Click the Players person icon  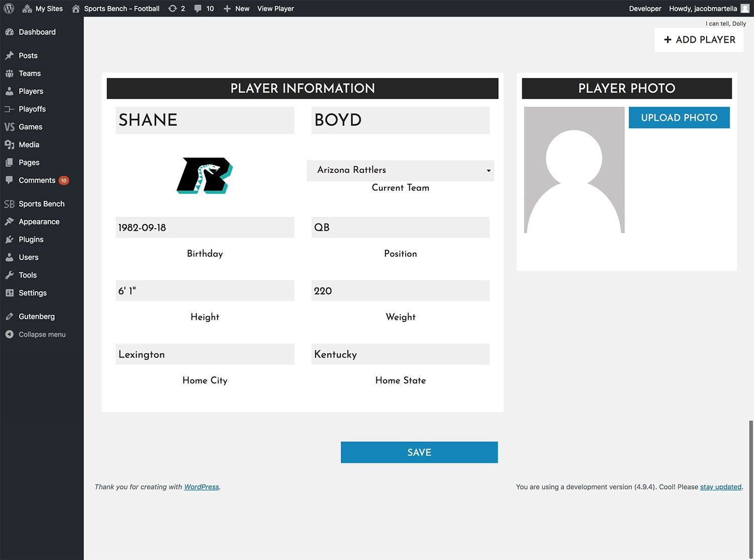[x=10, y=91]
